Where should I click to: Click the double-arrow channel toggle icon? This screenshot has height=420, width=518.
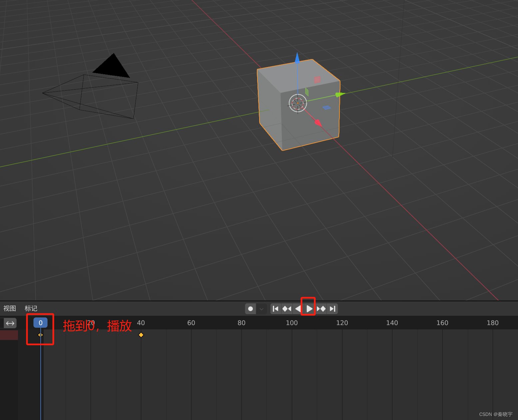[10, 323]
